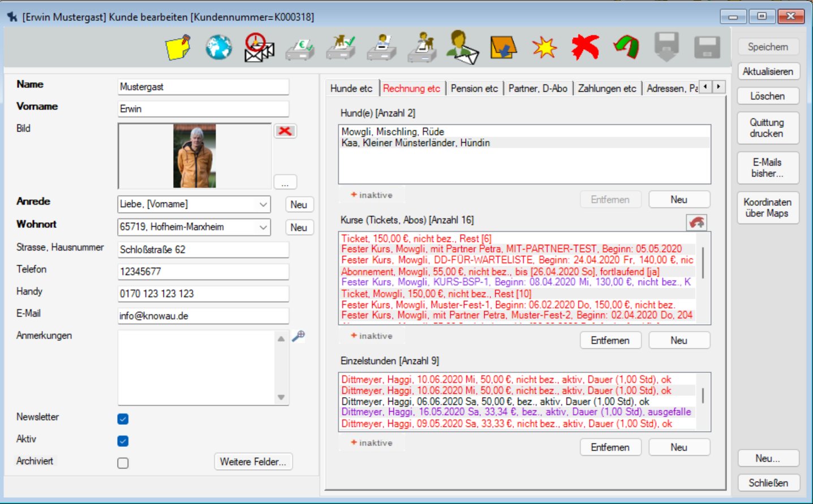
Task: Click the magnifier icon beside Anmerkungen
Action: pos(298,336)
